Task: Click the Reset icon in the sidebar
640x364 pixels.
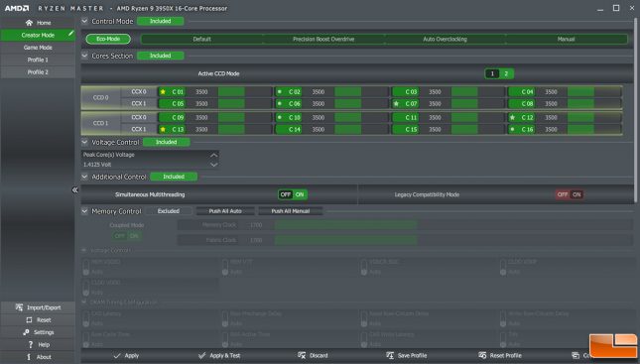Action: (x=29, y=320)
